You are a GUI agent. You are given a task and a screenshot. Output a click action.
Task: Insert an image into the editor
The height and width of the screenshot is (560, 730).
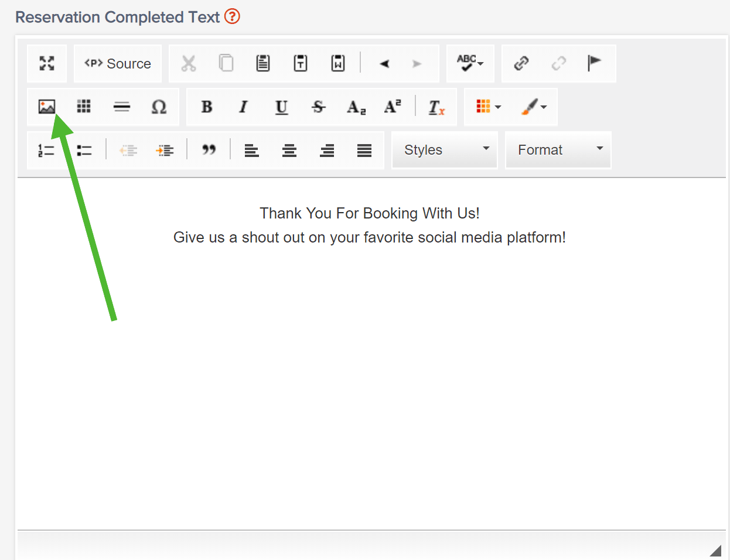coord(46,107)
